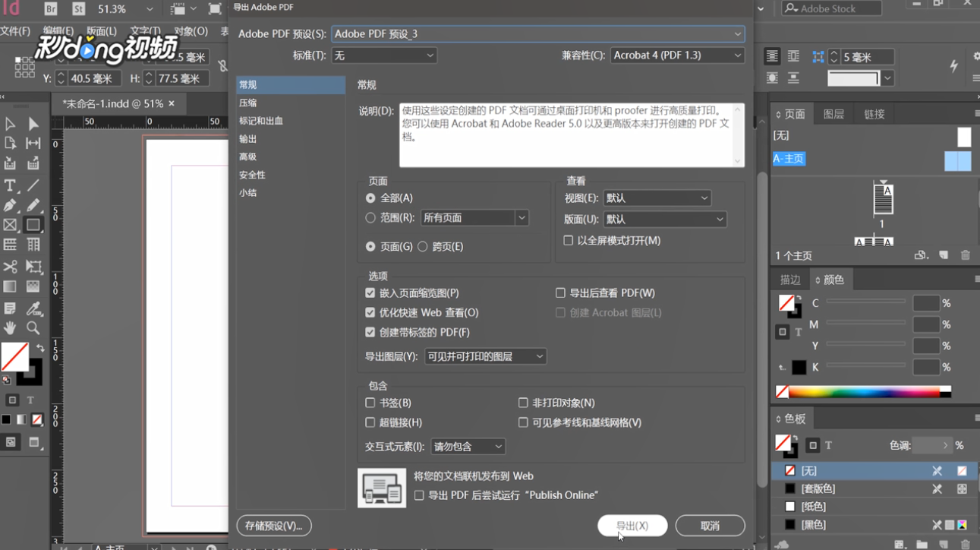Select the Line tool
Screen dimensions: 980x550
tap(33, 185)
